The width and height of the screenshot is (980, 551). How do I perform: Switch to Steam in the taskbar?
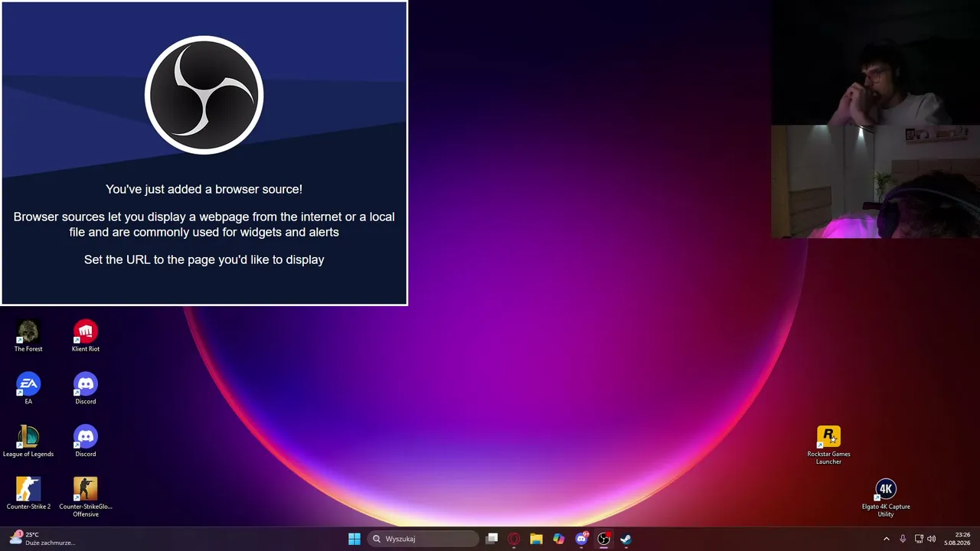coord(626,539)
